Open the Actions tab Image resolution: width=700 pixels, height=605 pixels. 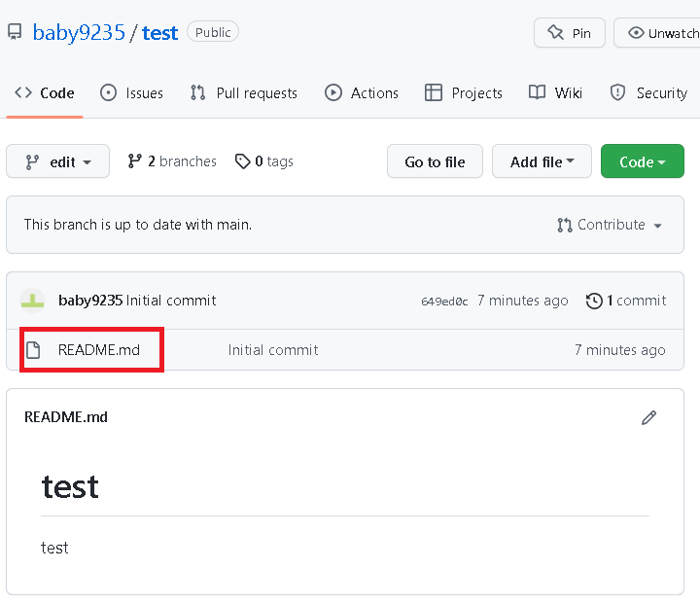(x=361, y=92)
